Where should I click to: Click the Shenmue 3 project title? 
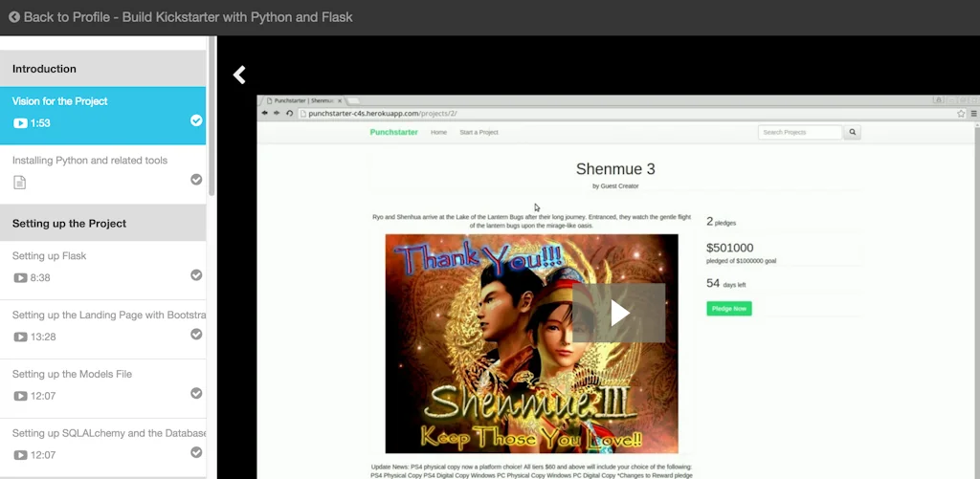click(615, 168)
